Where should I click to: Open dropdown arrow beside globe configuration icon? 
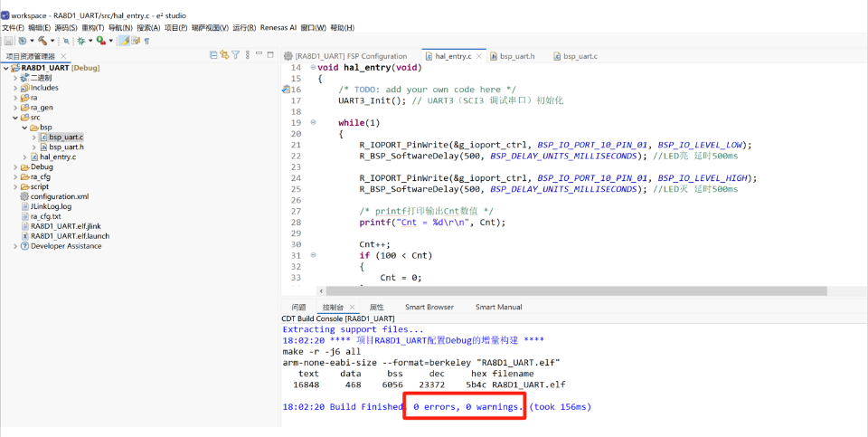tap(33, 41)
